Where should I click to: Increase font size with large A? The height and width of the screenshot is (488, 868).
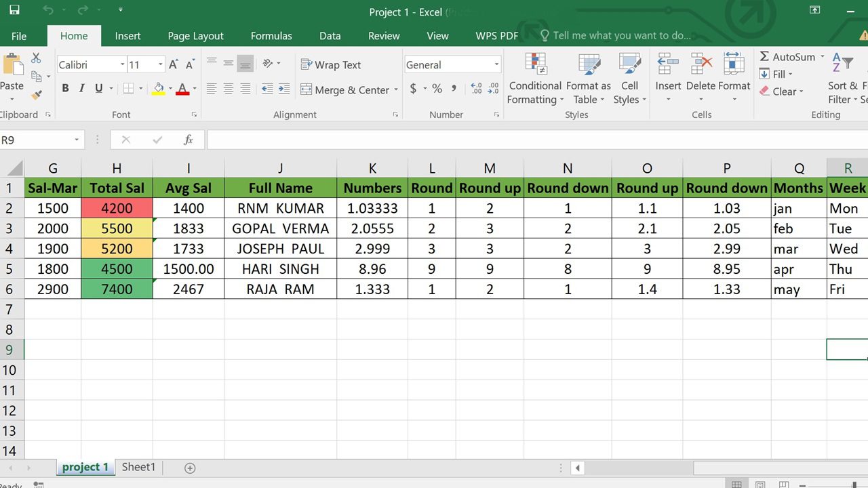pos(174,65)
